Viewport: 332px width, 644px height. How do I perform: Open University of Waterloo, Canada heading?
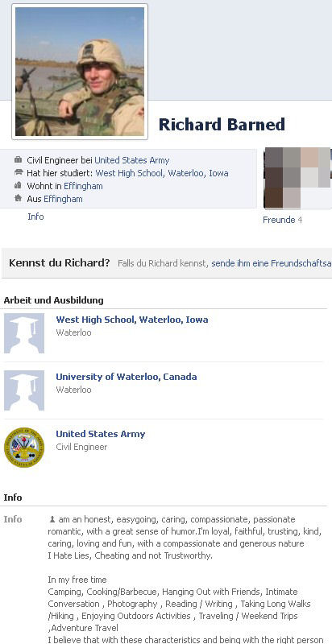tap(127, 377)
